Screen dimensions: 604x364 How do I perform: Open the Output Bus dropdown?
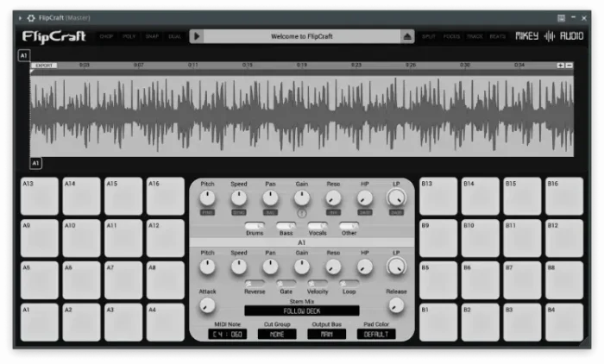click(326, 334)
